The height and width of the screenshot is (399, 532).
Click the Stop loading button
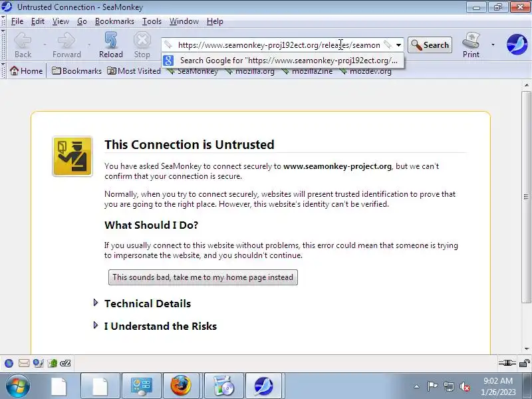[x=142, y=45]
